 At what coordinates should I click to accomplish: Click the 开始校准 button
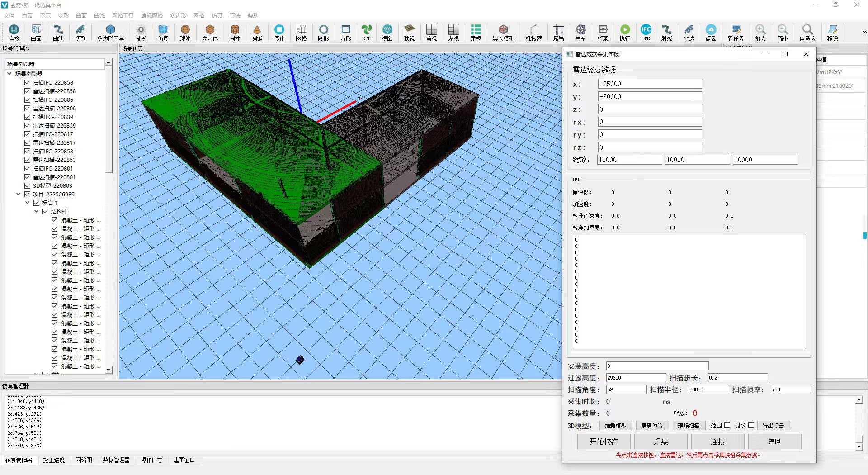(604, 442)
